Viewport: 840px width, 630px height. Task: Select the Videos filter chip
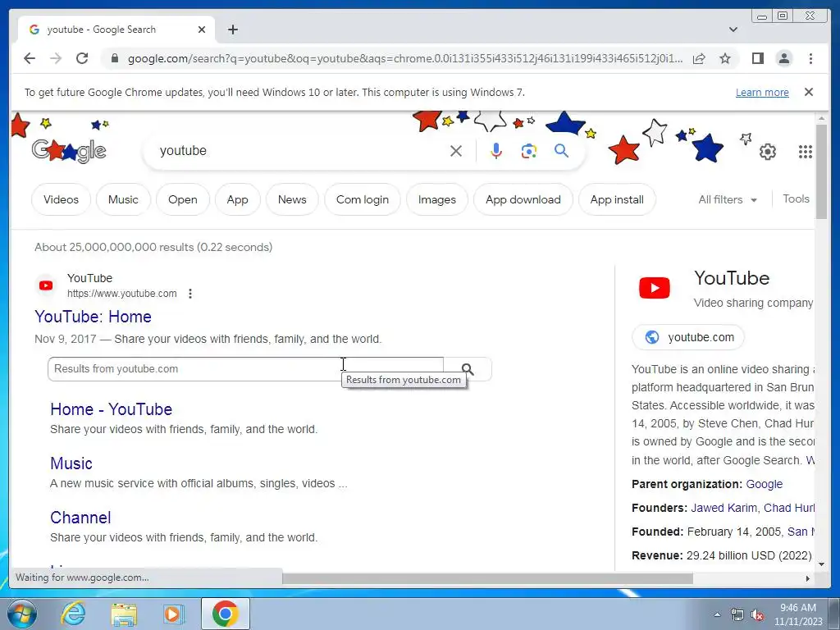[x=61, y=199]
